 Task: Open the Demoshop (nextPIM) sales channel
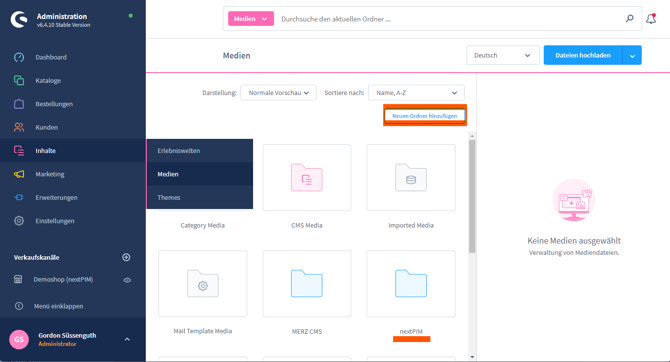63,280
